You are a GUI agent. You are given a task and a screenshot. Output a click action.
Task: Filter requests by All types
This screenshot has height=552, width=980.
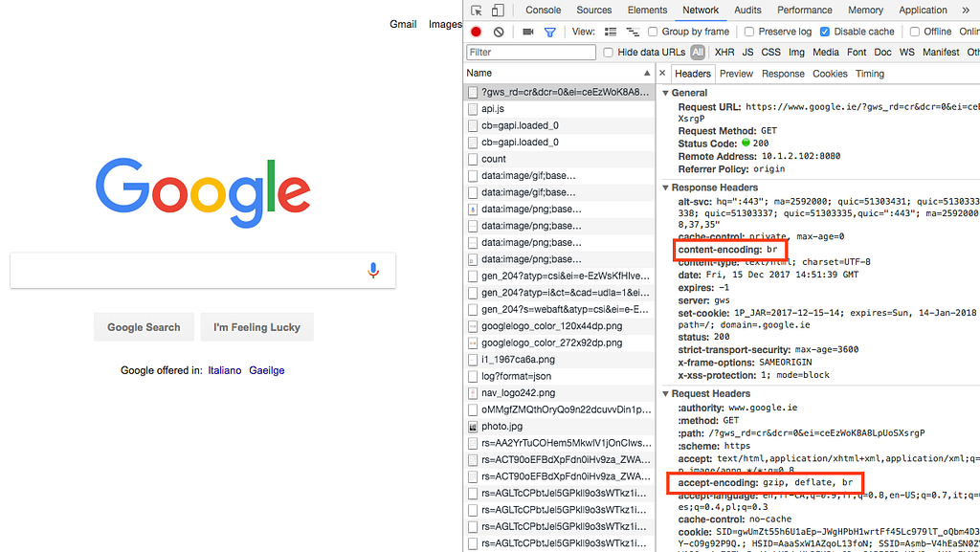[x=698, y=53]
